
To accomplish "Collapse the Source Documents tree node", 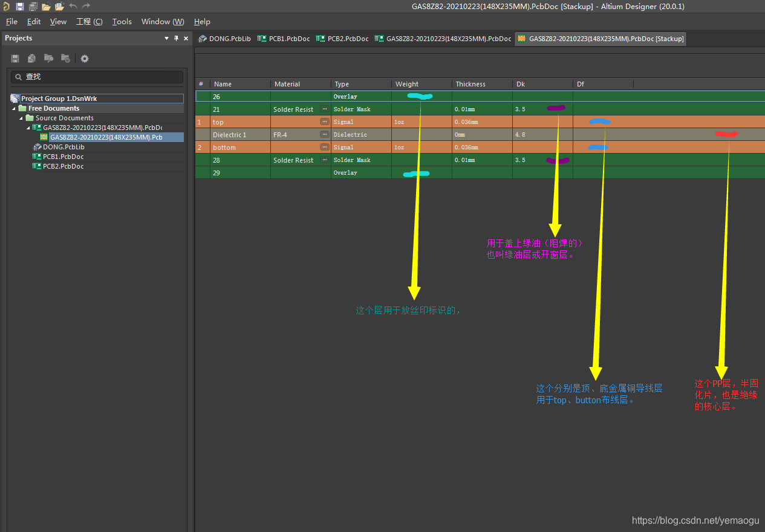I will 21,118.
